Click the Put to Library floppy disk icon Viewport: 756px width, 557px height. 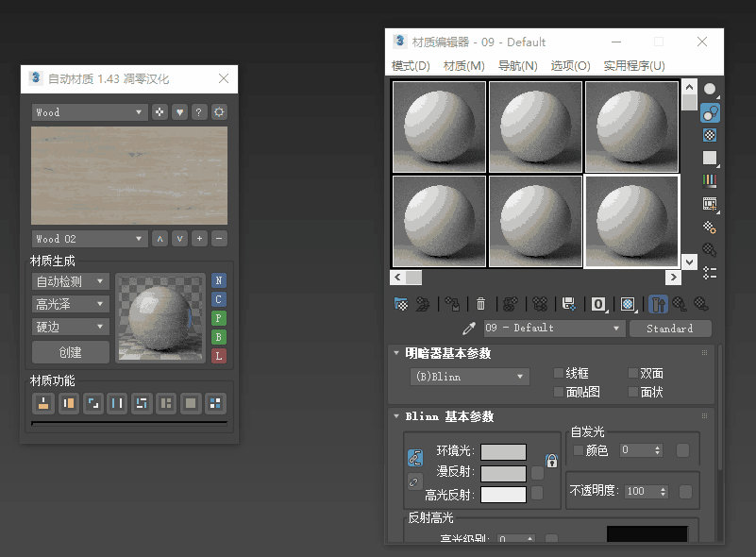[x=569, y=304]
